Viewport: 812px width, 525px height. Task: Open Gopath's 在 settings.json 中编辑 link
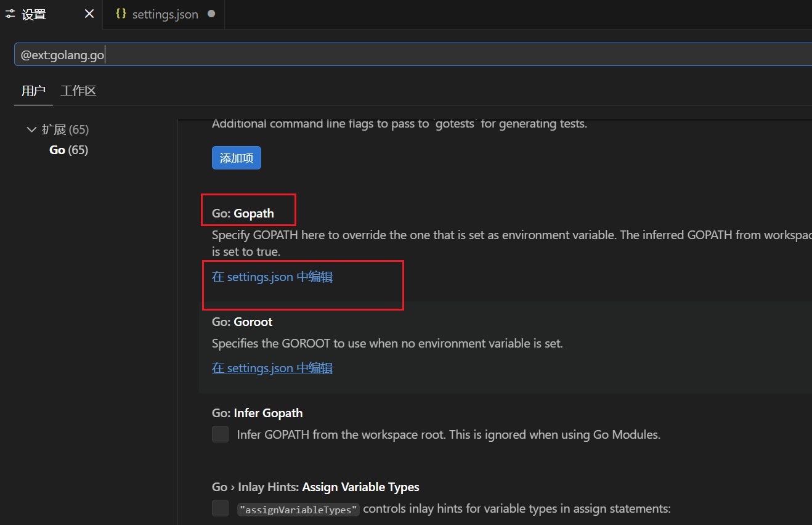coord(272,277)
